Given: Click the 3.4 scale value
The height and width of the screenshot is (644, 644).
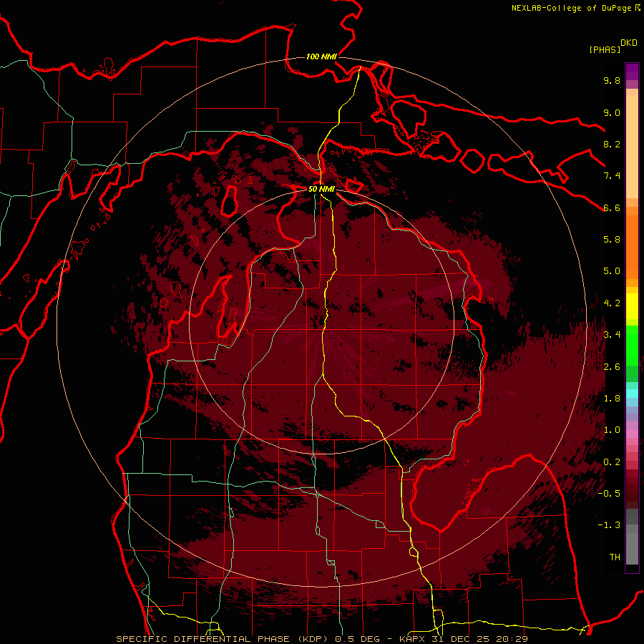Looking at the screenshot, I should tap(612, 335).
